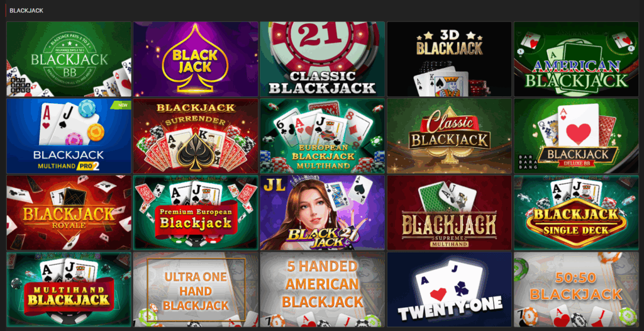The image size is (644, 331).
Task: Open the American Blackjack game tile
Action: (576, 59)
